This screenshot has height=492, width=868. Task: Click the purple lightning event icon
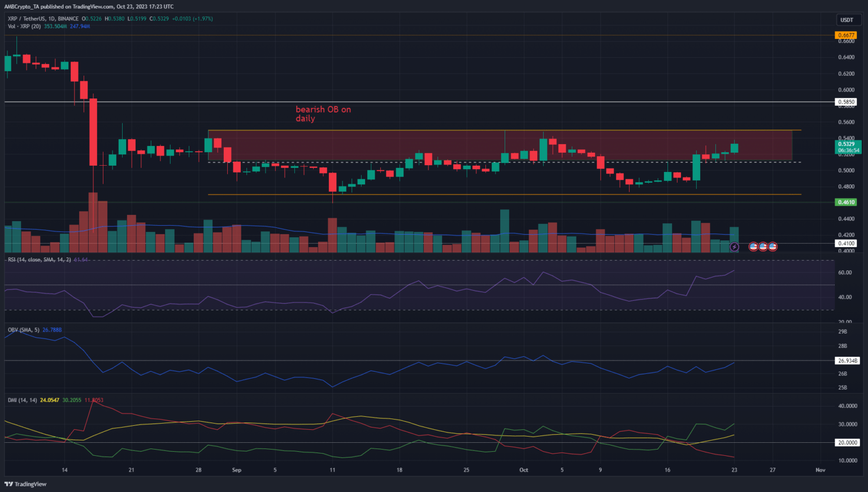click(734, 247)
